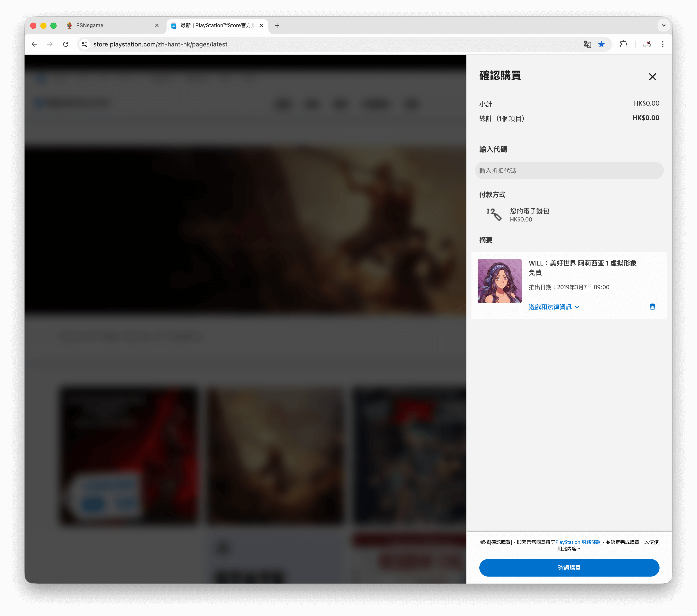Click the Google Translate icon in address bar
Image resolution: width=697 pixels, height=616 pixels.
point(587,44)
